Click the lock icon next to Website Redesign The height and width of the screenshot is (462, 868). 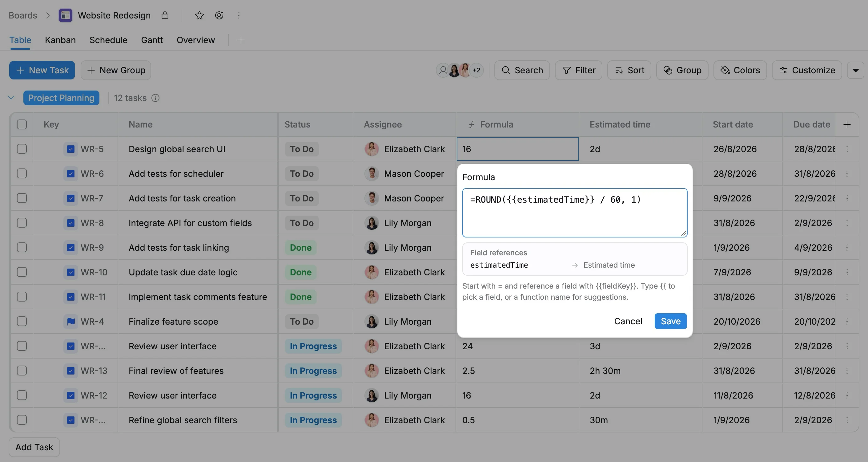point(165,15)
